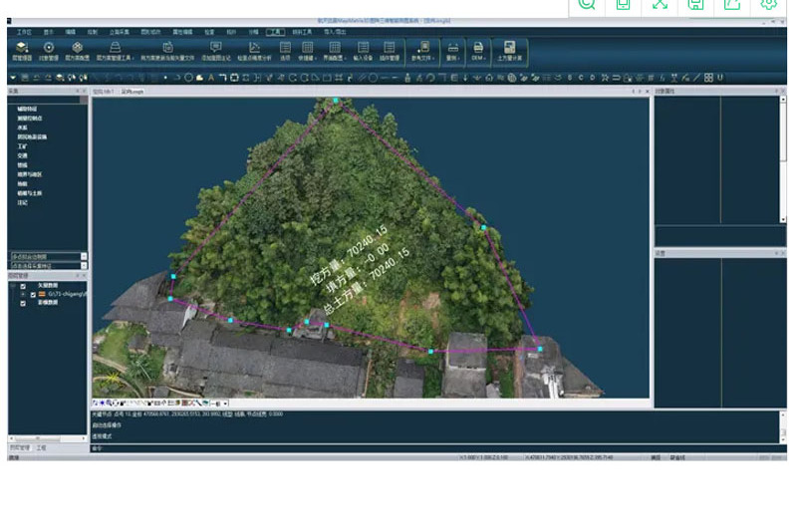Select the 水系 feature category

[22, 128]
